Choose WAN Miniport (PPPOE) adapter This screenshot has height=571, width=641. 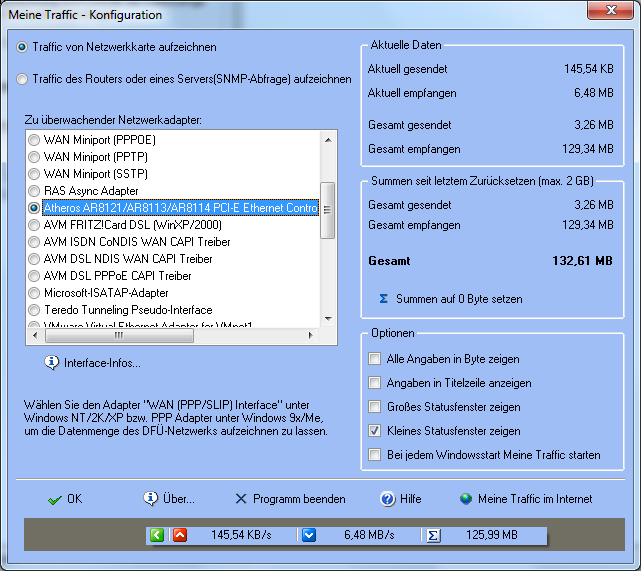(x=34, y=140)
